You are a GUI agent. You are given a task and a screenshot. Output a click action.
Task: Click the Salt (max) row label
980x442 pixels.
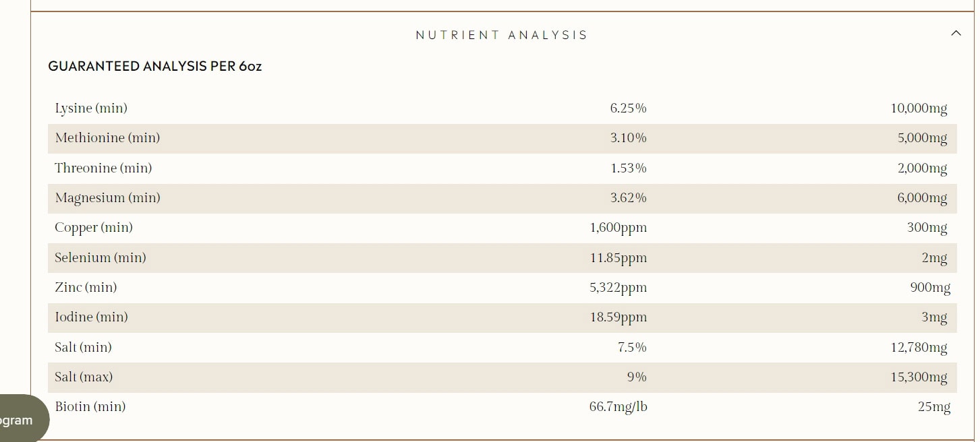coord(84,377)
